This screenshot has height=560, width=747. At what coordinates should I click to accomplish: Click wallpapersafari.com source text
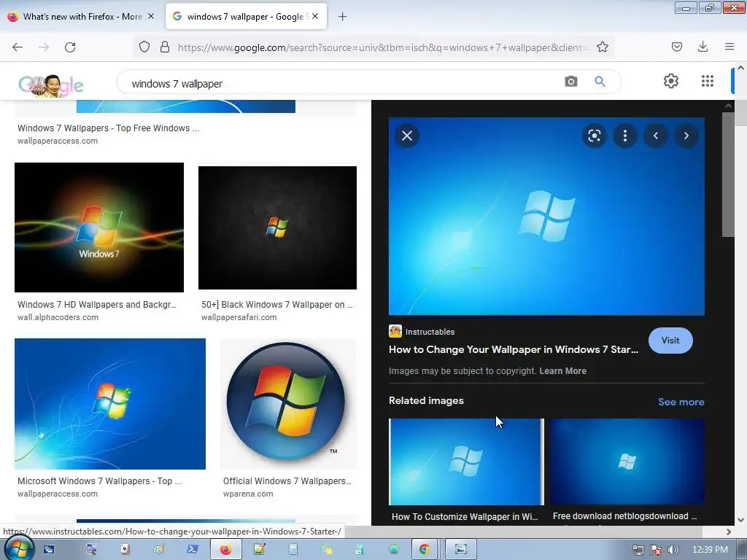coord(239,317)
